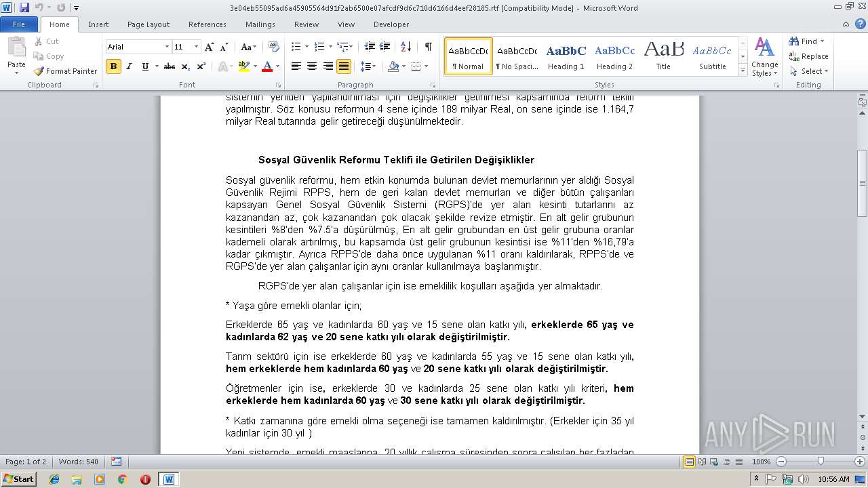Align text left

click(296, 66)
